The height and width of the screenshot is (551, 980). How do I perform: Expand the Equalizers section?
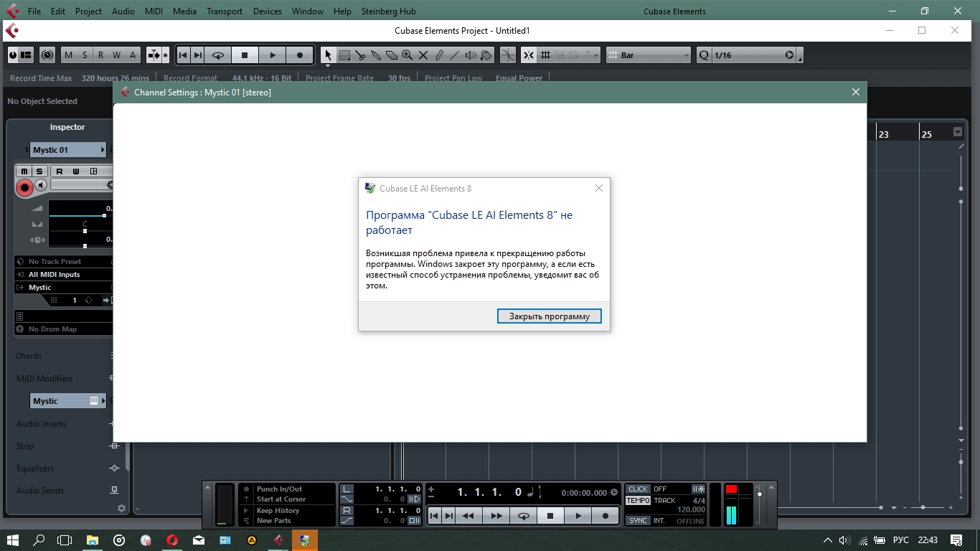tap(35, 468)
